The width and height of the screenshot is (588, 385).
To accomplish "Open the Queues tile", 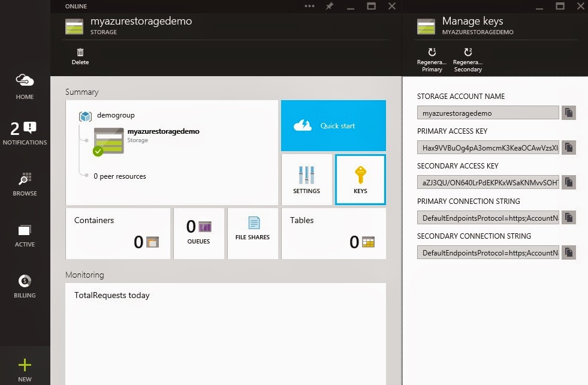I will (x=199, y=233).
